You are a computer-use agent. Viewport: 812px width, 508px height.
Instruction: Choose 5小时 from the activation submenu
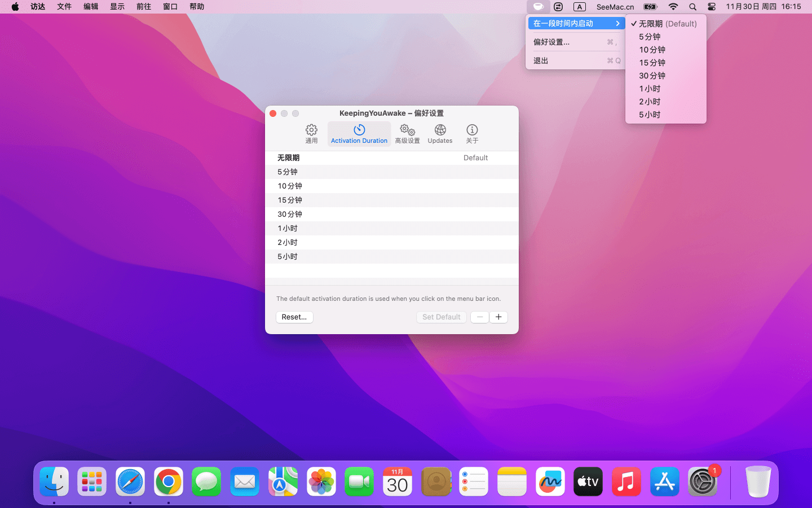coord(650,115)
